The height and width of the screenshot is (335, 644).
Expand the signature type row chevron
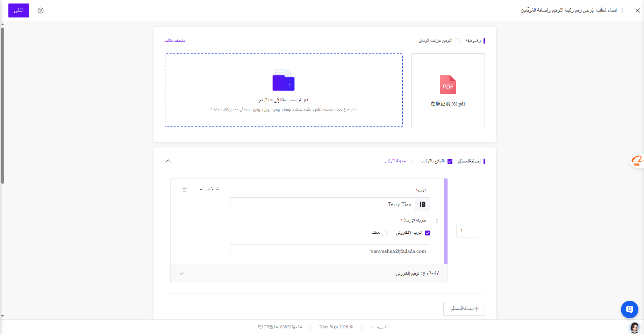(x=182, y=274)
